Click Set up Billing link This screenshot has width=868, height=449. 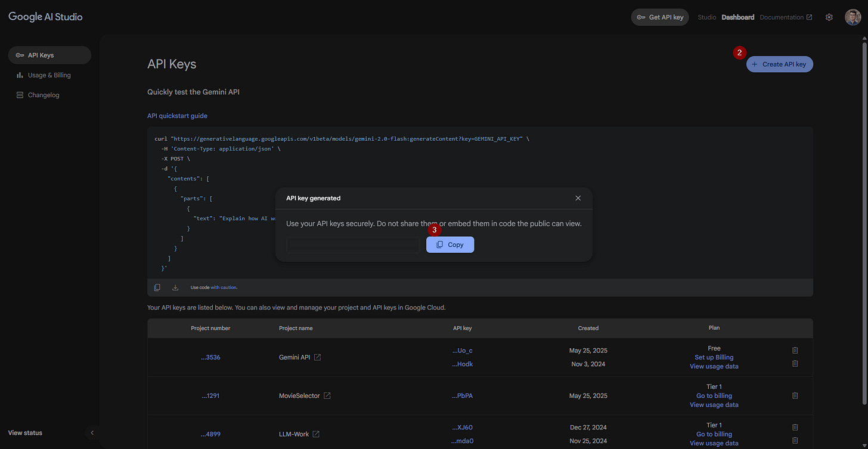tap(714, 357)
